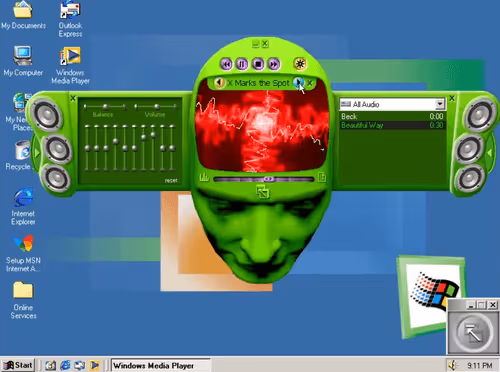Open the sun-shaped visualization settings icon
Viewport: 500px width, 372px height.
coord(300,63)
